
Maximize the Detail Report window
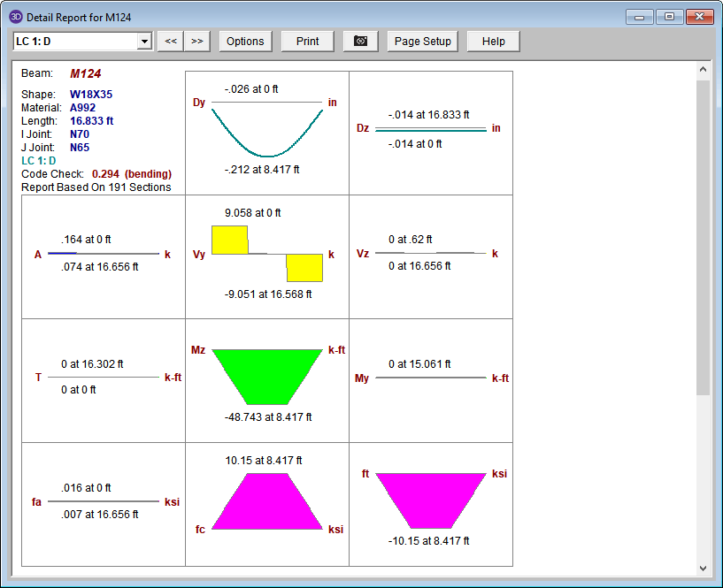click(669, 17)
